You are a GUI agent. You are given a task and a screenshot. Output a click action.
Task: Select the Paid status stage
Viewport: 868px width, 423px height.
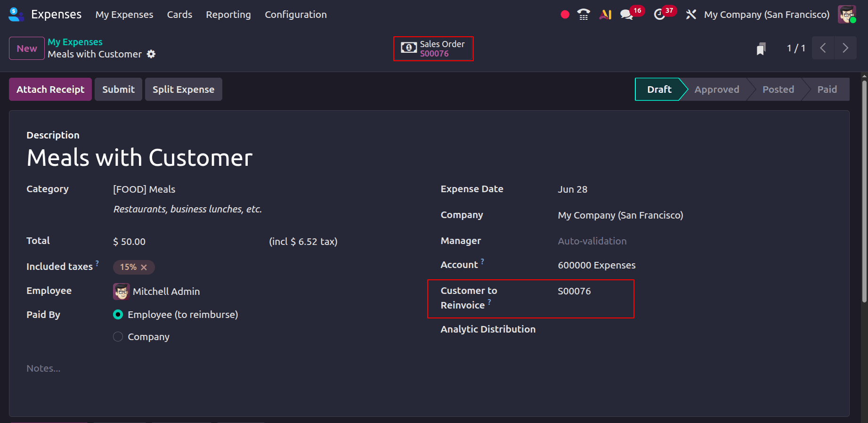[x=827, y=89]
